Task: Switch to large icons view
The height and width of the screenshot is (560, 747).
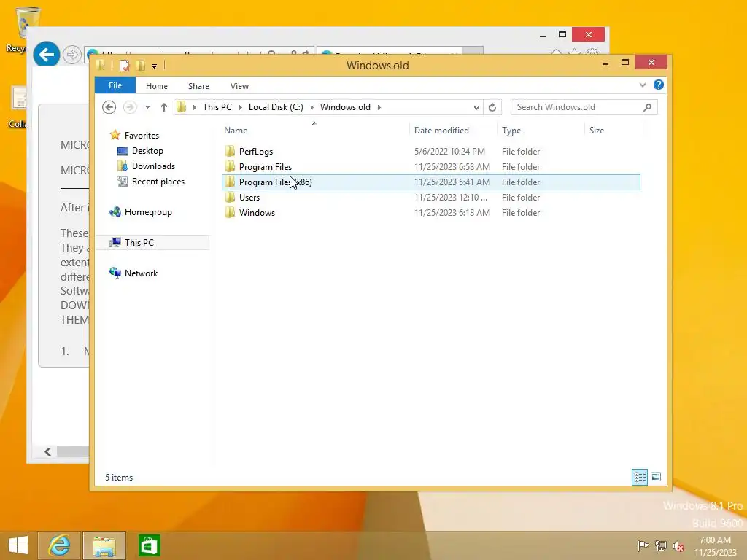Action: [656, 477]
